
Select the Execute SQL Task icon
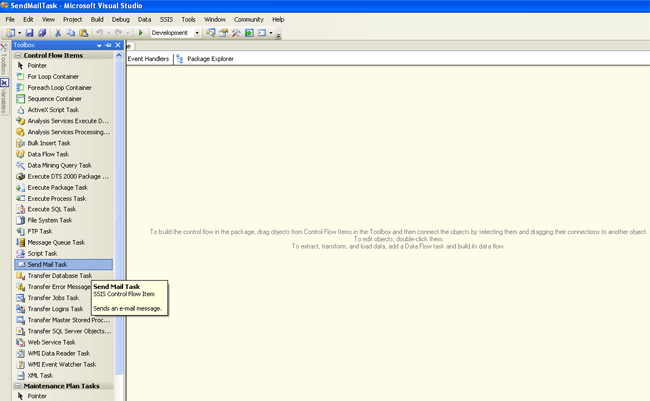[x=20, y=209]
